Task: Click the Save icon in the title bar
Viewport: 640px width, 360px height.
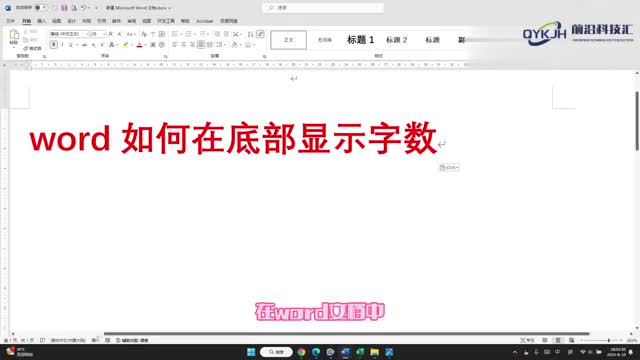Action: (64, 8)
